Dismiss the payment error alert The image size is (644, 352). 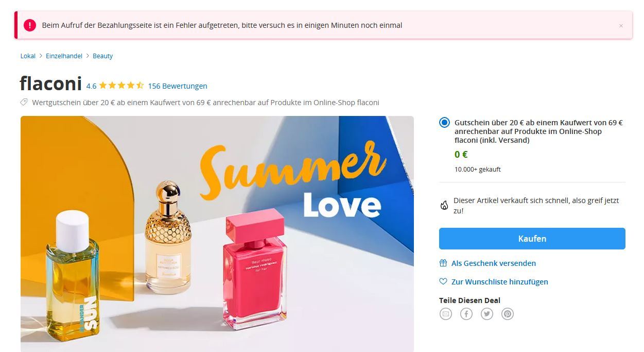621,26
